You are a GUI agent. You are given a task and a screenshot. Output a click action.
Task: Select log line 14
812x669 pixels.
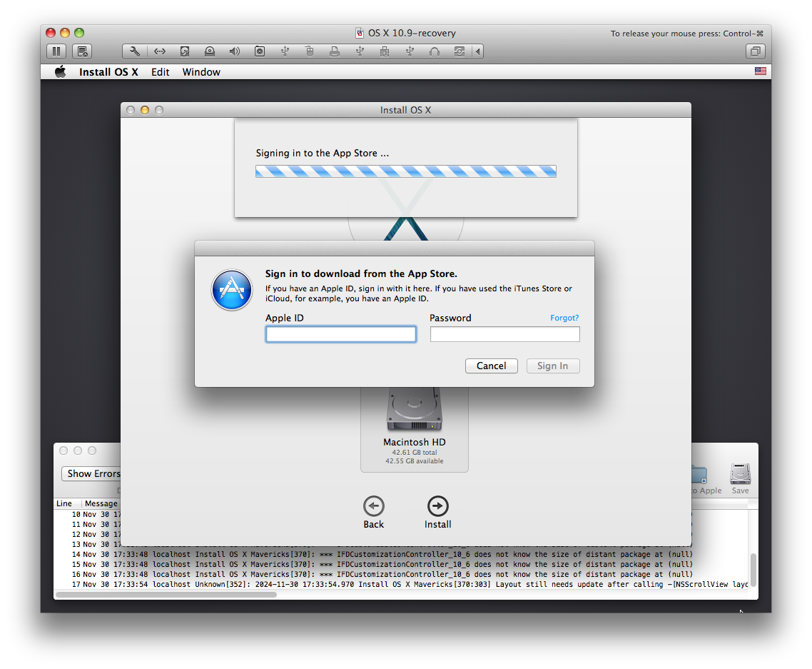pyautogui.click(x=401, y=555)
